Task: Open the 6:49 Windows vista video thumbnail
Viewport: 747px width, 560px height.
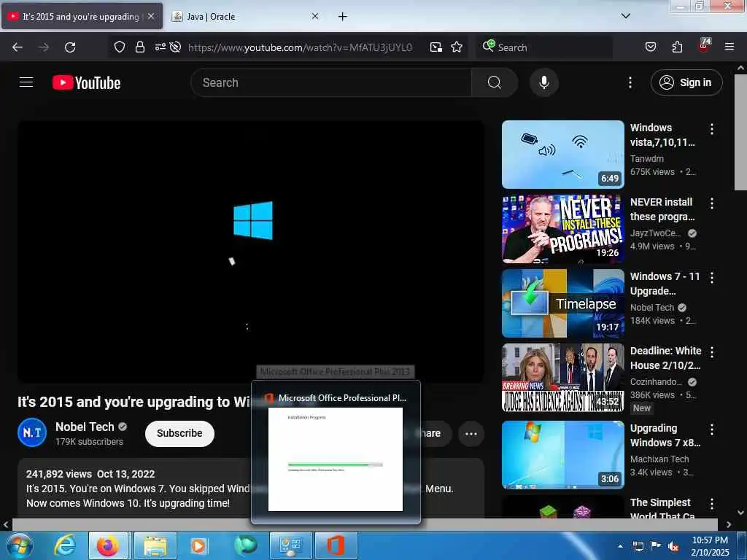Action: point(562,155)
